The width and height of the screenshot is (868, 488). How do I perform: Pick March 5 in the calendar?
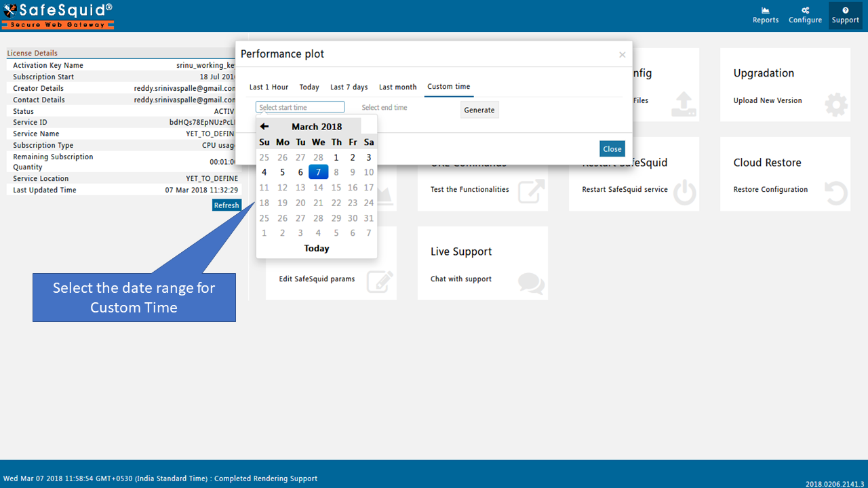point(283,172)
